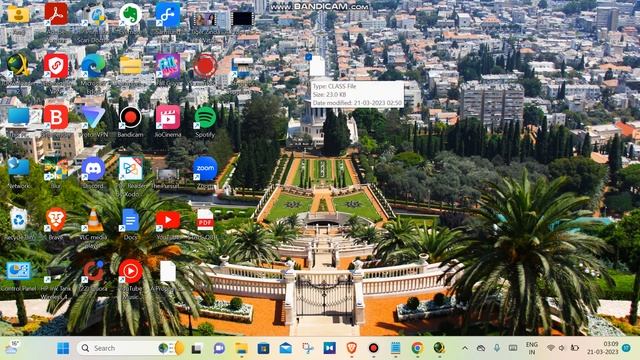
Task: Click the taskbar Search box
Action: (x=130, y=348)
